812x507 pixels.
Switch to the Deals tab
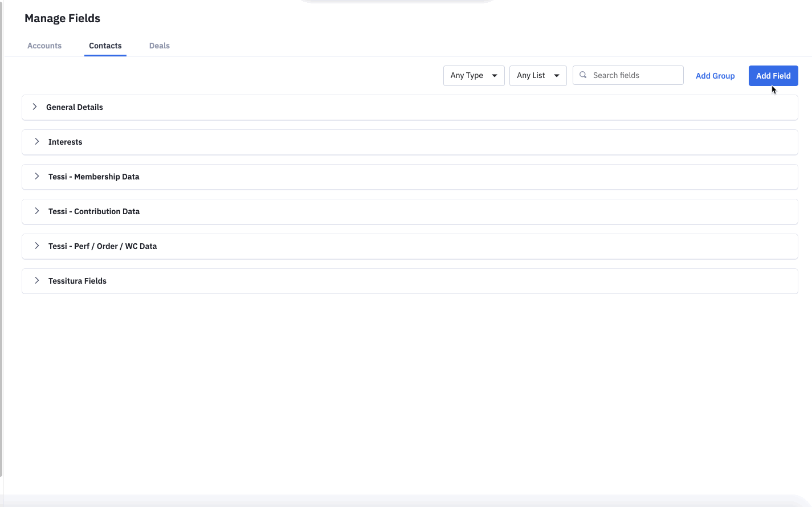pyautogui.click(x=160, y=46)
